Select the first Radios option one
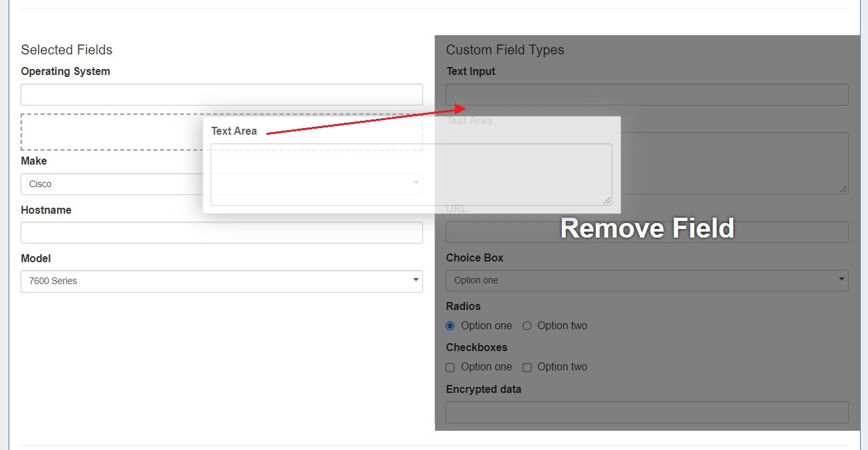868x450 pixels. [450, 326]
